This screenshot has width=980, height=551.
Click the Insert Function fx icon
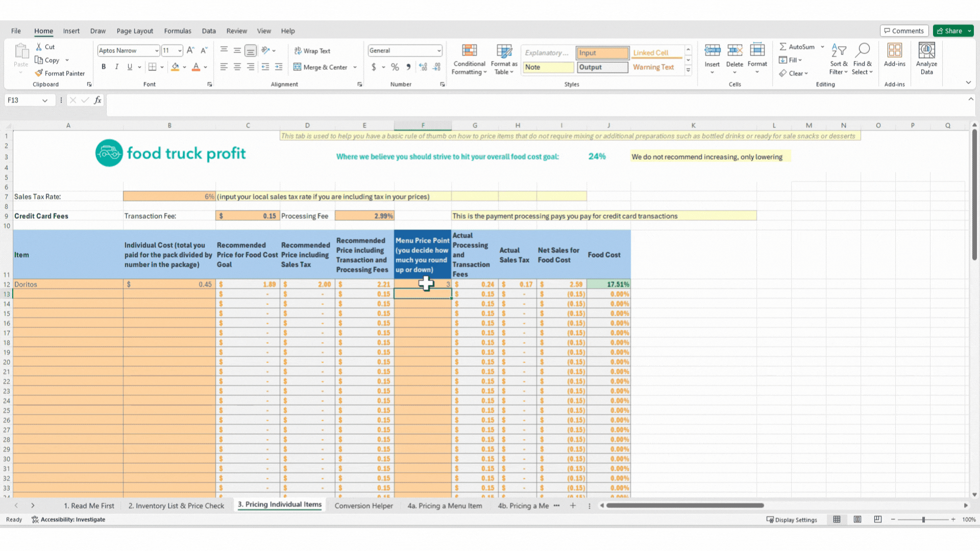pos(97,101)
